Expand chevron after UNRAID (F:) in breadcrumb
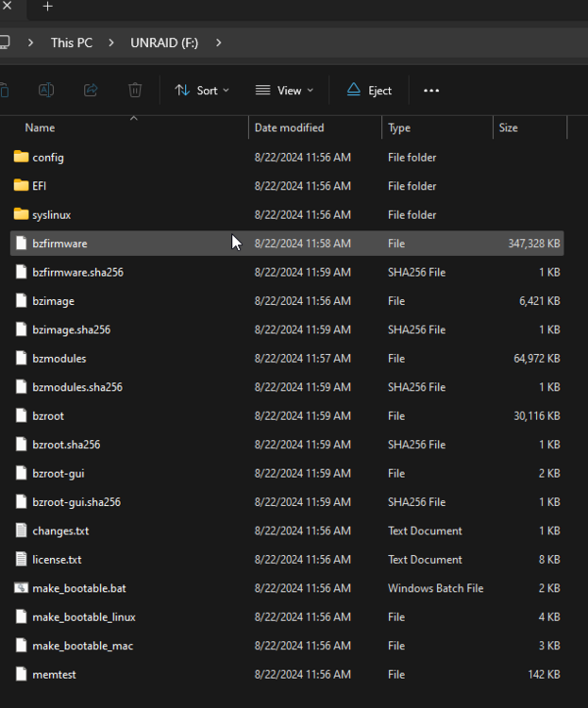The height and width of the screenshot is (708, 588). tap(219, 42)
